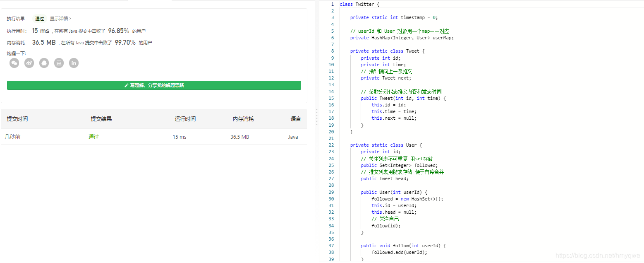Click the 通过 status in submission row
Screen dimensions: 644x263
pos(94,137)
